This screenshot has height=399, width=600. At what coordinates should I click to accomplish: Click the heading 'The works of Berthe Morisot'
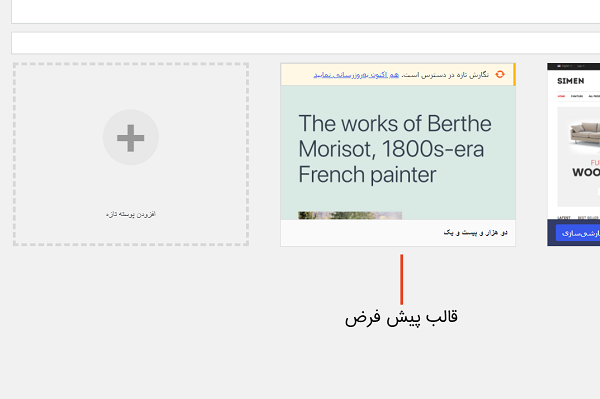395,149
